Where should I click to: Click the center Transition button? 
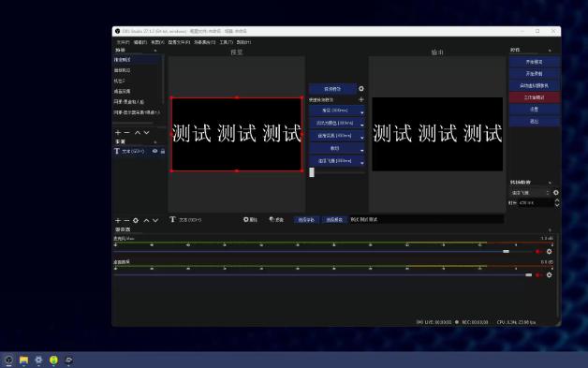click(x=332, y=89)
